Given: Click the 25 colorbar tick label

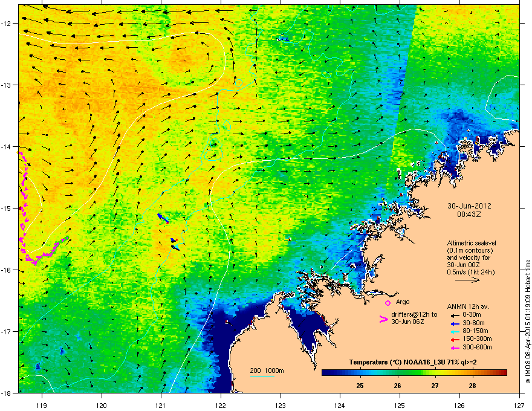Looking at the screenshot, I should [360, 386].
